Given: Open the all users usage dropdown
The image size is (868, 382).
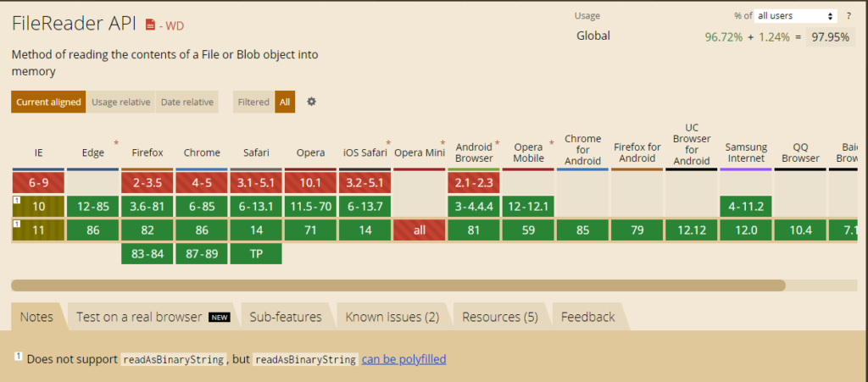Looking at the screenshot, I should pyautogui.click(x=795, y=16).
